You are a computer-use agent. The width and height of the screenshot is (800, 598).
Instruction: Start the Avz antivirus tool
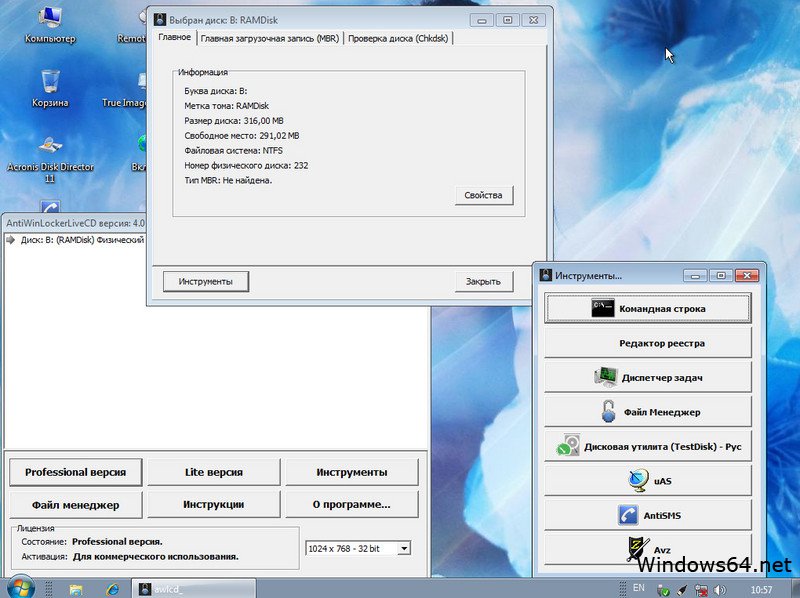[647, 549]
